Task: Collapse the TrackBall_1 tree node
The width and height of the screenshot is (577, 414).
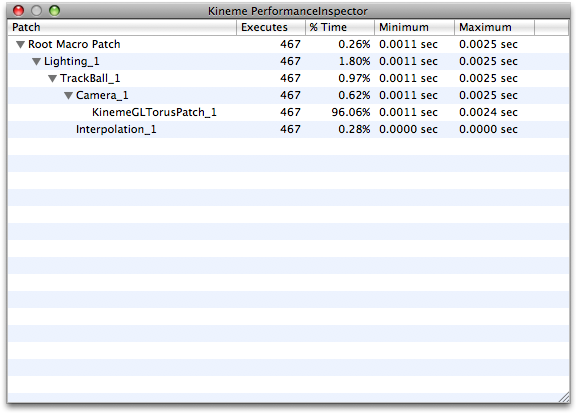Action: pyautogui.click(x=52, y=78)
